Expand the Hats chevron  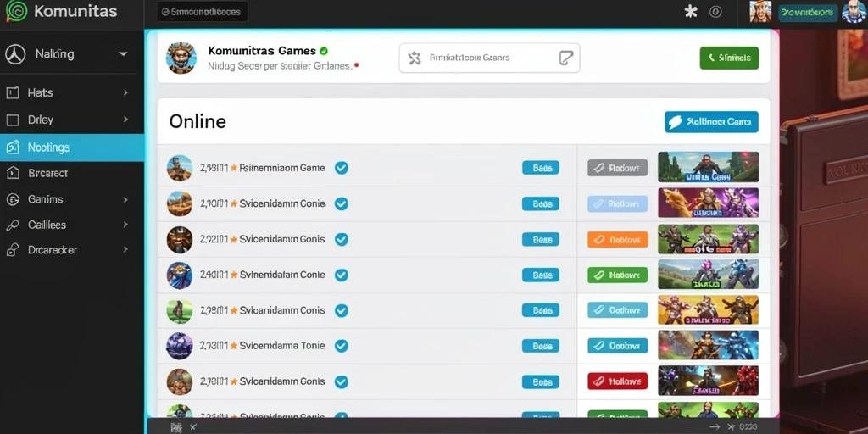pyautogui.click(x=125, y=92)
